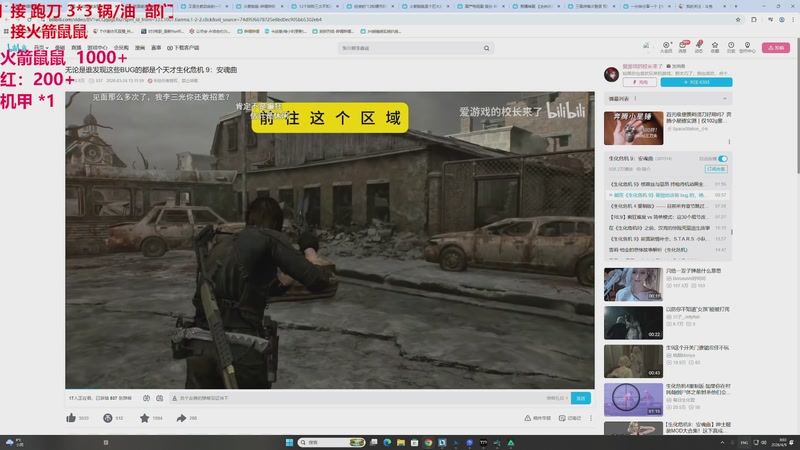
Task: Open the 创作中心 creator center icon
Action: (x=747, y=47)
